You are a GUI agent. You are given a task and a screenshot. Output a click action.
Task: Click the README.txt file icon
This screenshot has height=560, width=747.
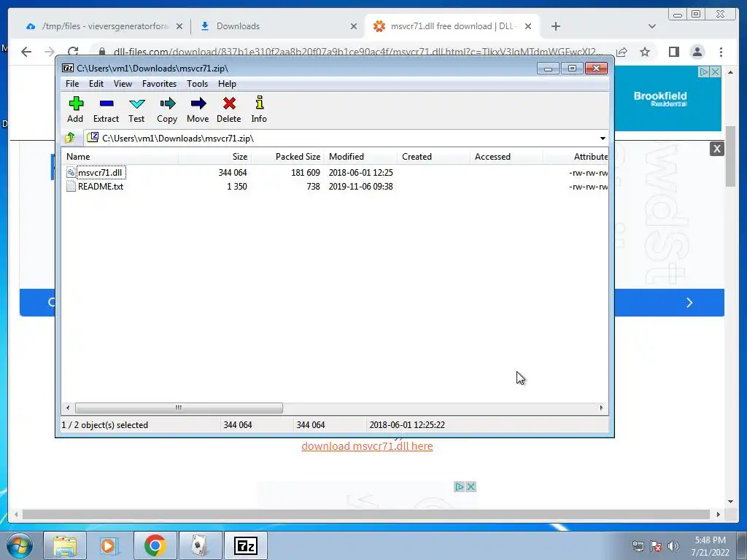tap(71, 186)
